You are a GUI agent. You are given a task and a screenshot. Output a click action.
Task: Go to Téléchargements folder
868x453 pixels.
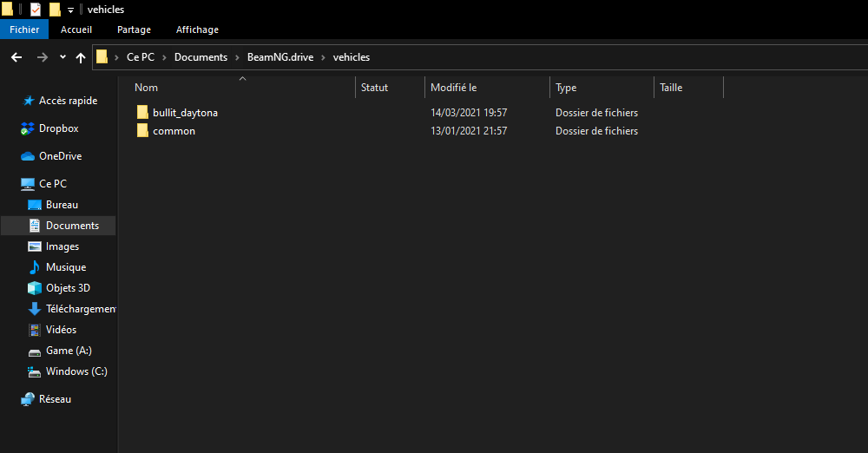(80, 309)
